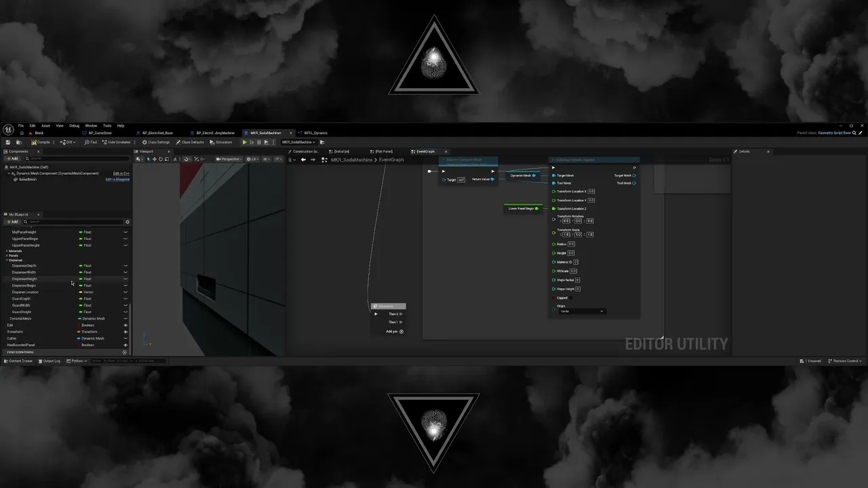Open Class Defaults from the toolbar

pyautogui.click(x=190, y=142)
